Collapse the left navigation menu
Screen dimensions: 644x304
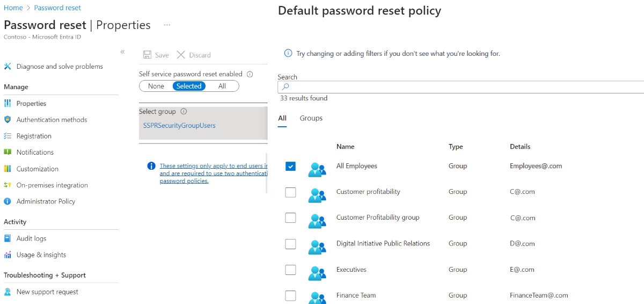[x=122, y=52]
